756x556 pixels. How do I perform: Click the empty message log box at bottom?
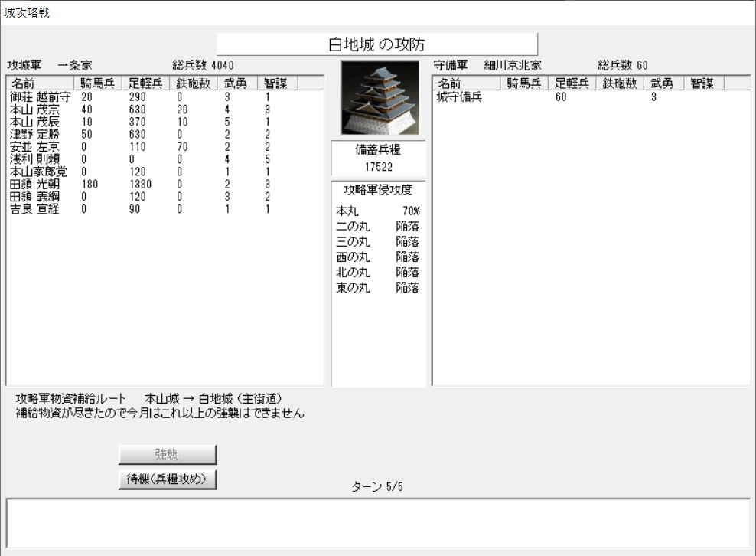coord(377,522)
